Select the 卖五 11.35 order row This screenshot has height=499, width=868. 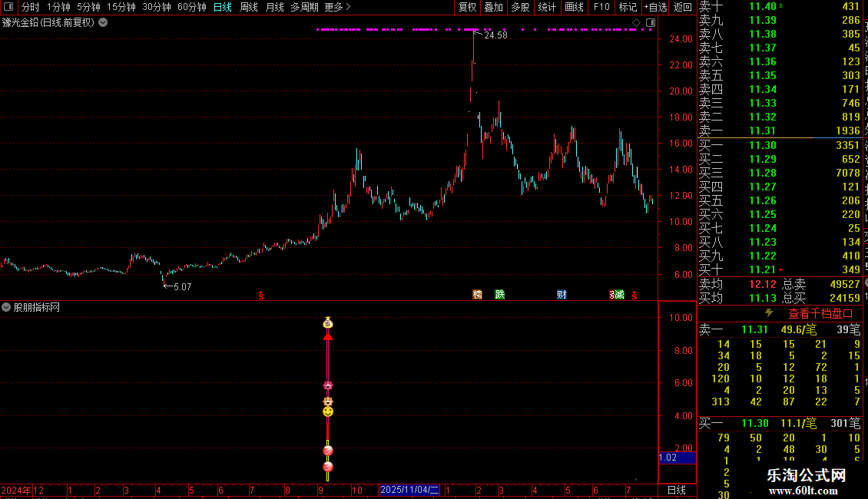point(780,75)
